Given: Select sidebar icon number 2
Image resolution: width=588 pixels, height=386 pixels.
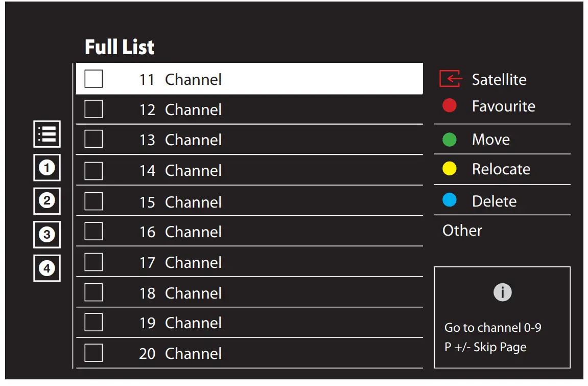Looking at the screenshot, I should [46, 201].
